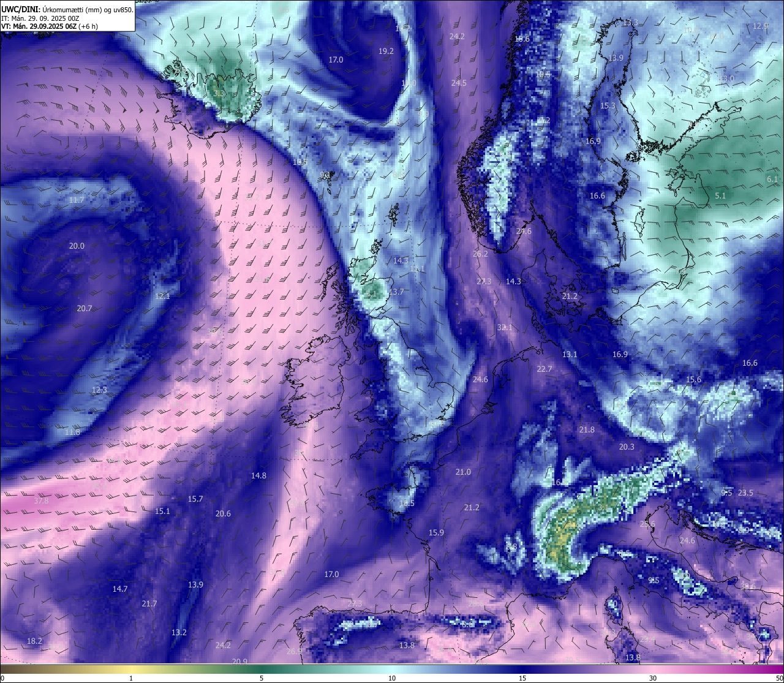
Task: Click the 18.2 value label
Action: [35, 641]
